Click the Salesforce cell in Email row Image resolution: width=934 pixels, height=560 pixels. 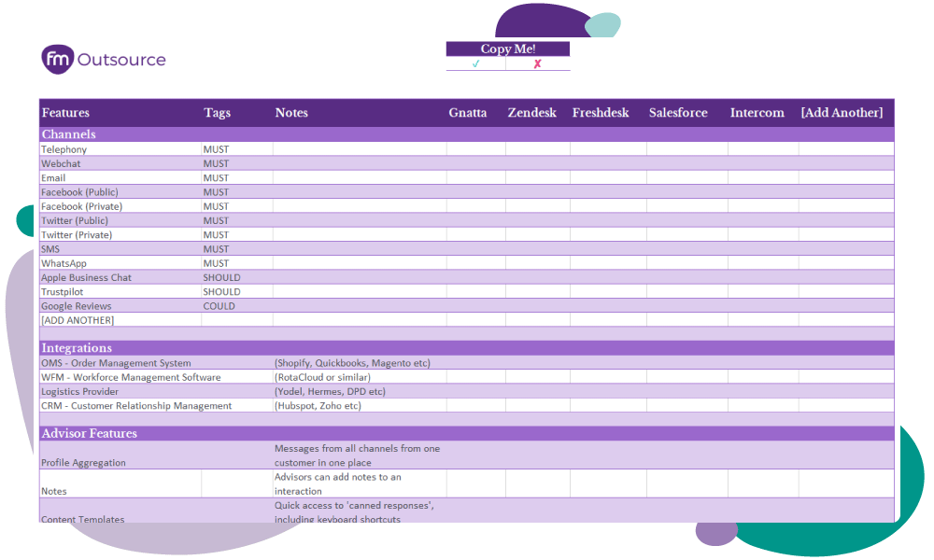click(x=686, y=178)
